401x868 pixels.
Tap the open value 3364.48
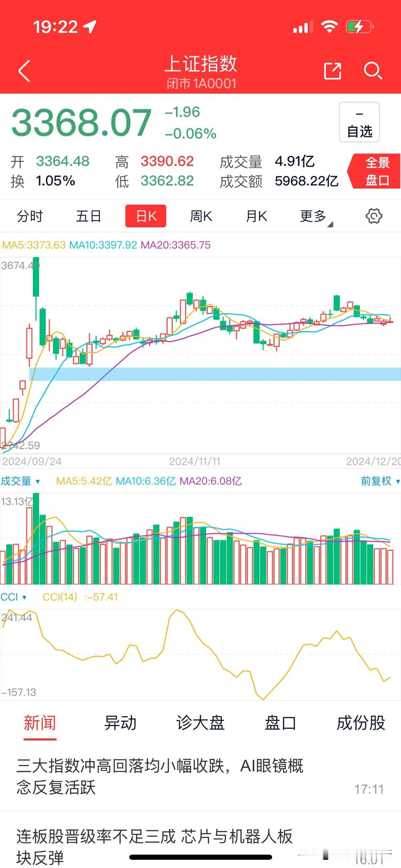(63, 161)
